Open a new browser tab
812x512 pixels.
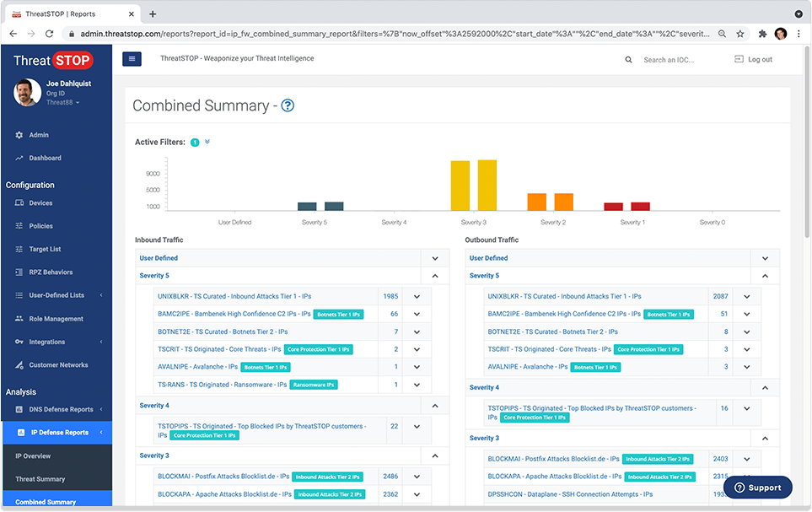[153, 14]
